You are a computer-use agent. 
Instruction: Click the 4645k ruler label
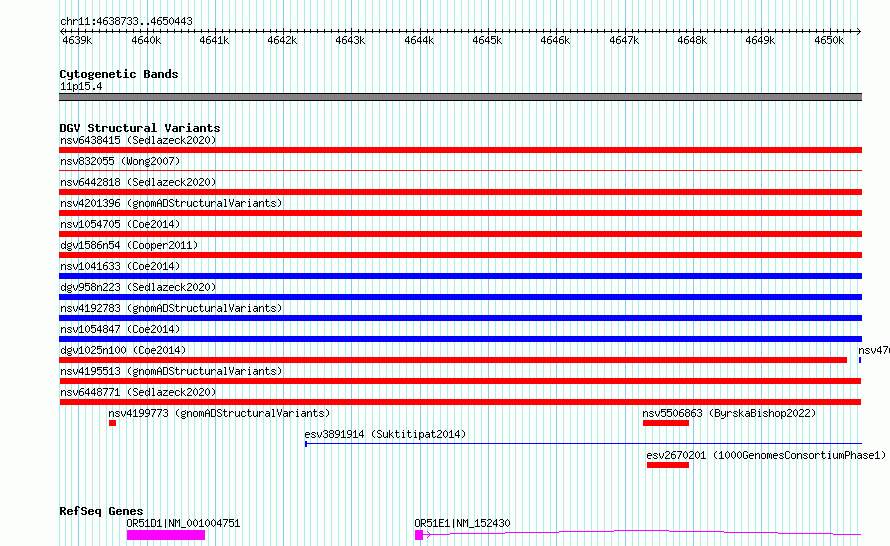click(x=487, y=41)
